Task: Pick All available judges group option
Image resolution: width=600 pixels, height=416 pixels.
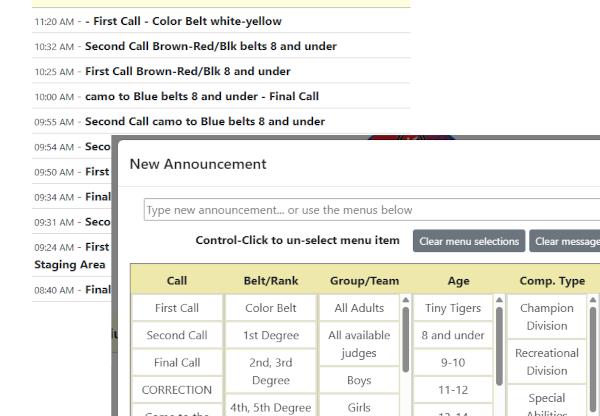Action: (359, 344)
